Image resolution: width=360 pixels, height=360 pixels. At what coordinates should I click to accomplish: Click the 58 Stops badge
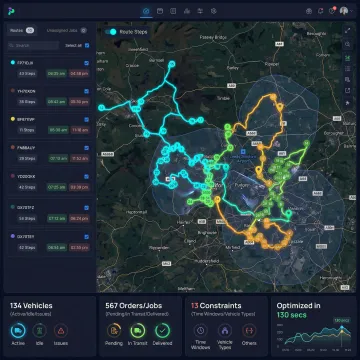(27, 219)
